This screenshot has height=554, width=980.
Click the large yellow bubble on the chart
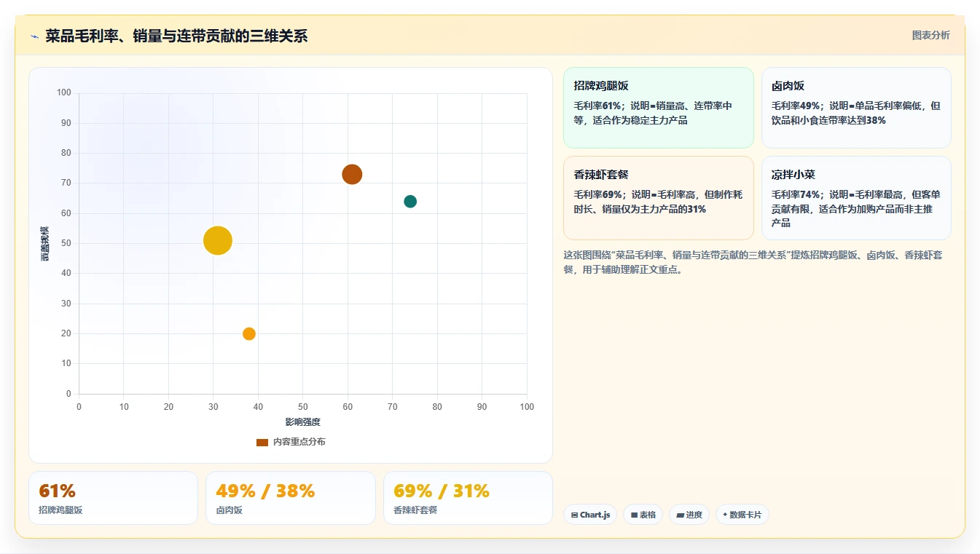pos(218,240)
